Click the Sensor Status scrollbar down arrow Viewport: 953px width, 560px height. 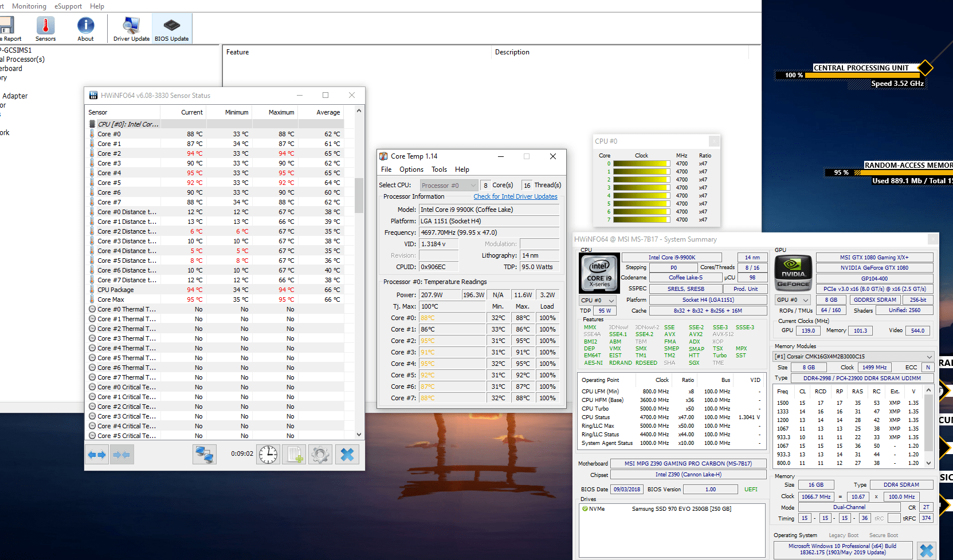[x=359, y=435]
